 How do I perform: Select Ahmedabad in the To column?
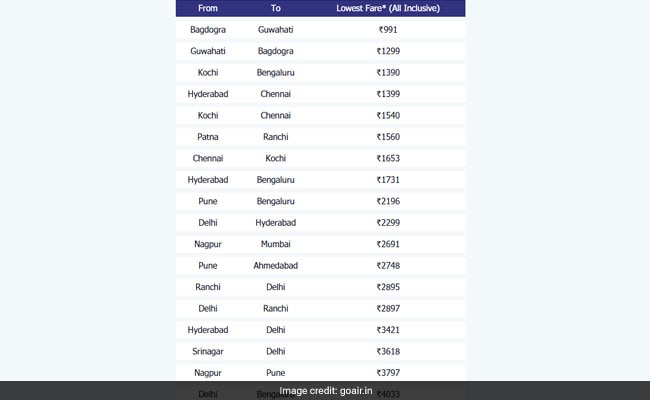(x=276, y=266)
